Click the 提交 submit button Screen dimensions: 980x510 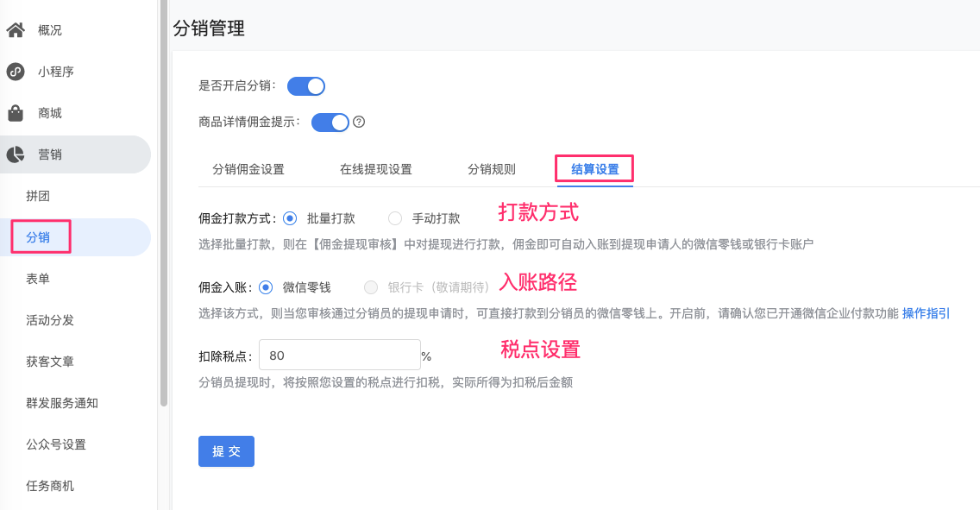(226, 451)
